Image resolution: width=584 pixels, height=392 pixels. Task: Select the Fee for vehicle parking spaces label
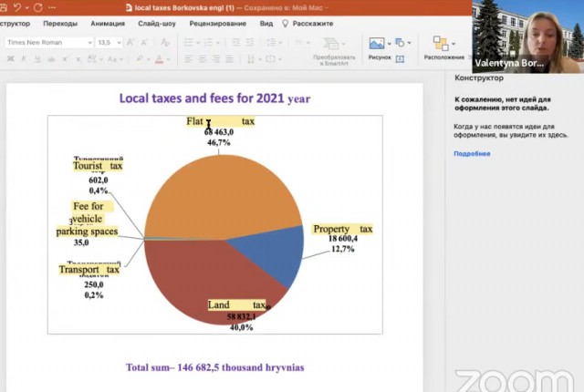pos(88,219)
